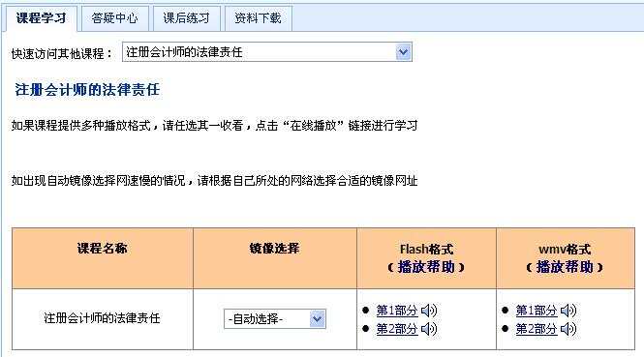Open 第1部分 link under Flash格式
The image size is (644, 357).
(x=397, y=311)
